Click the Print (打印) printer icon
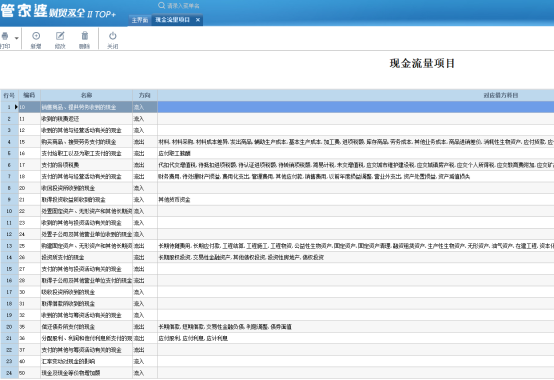The image size is (554, 380). tap(5, 36)
